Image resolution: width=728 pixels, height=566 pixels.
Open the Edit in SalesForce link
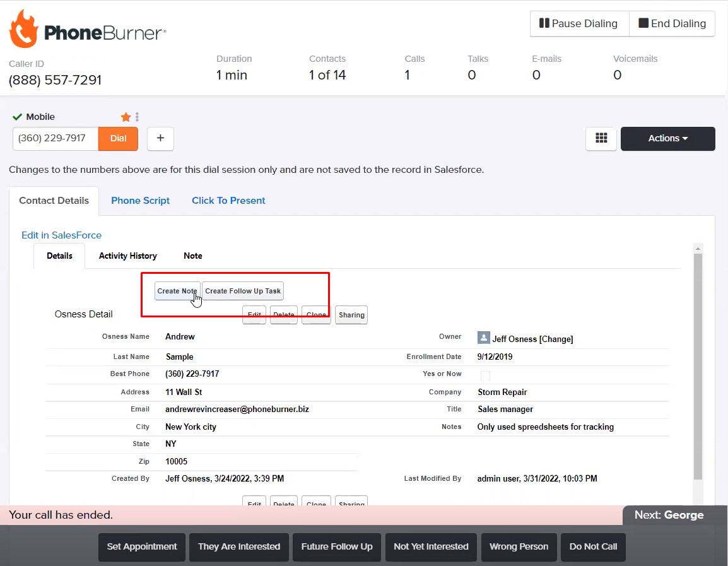coord(61,235)
